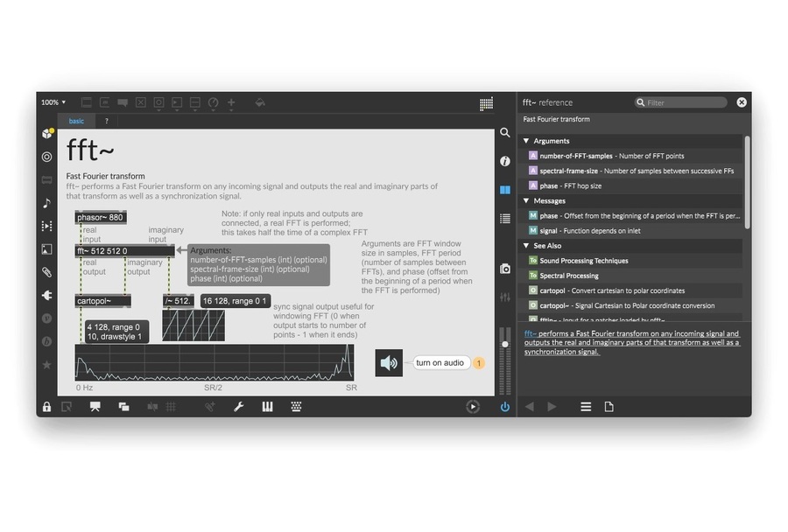The height and width of the screenshot is (532, 788).
Task: Open the Parameters sliders icon
Action: pyautogui.click(x=505, y=297)
